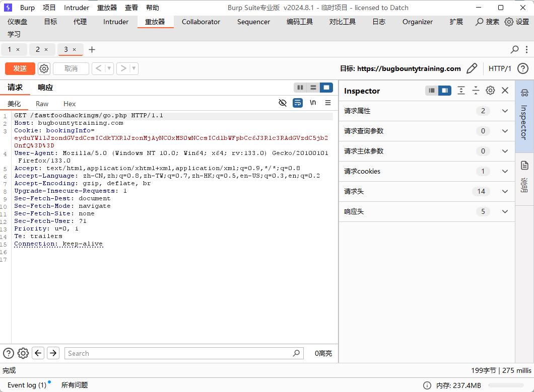Open the Sequencer main tab
This screenshot has height=392, width=534.
(x=253, y=22)
